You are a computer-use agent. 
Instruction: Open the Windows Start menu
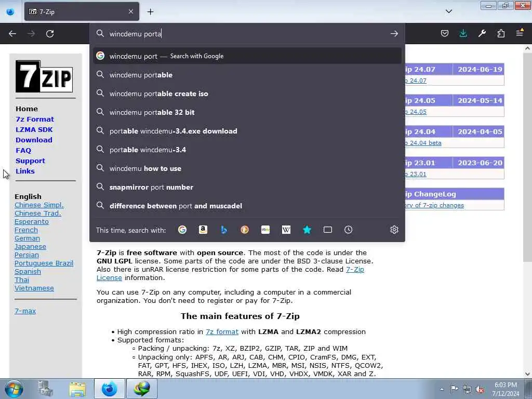[14, 389]
